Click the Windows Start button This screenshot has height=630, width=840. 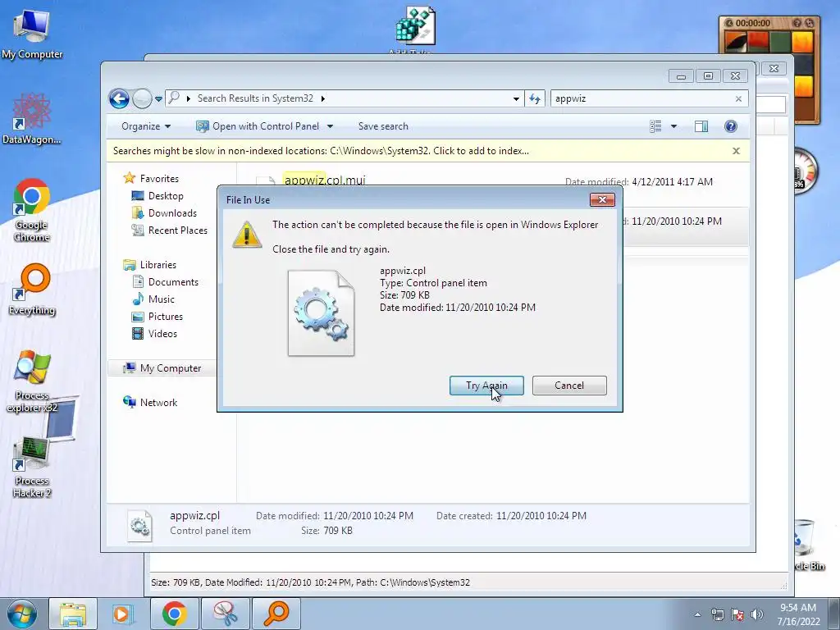click(21, 614)
